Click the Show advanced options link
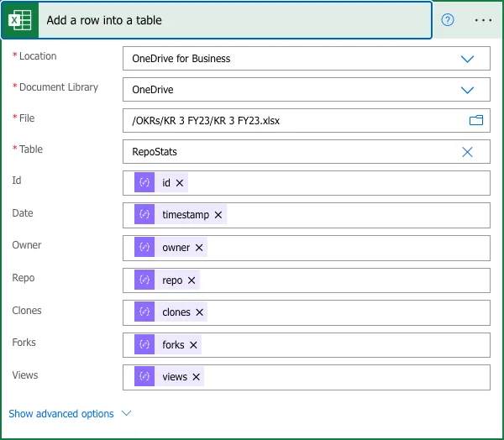The height and width of the screenshot is (440, 504). click(61, 414)
